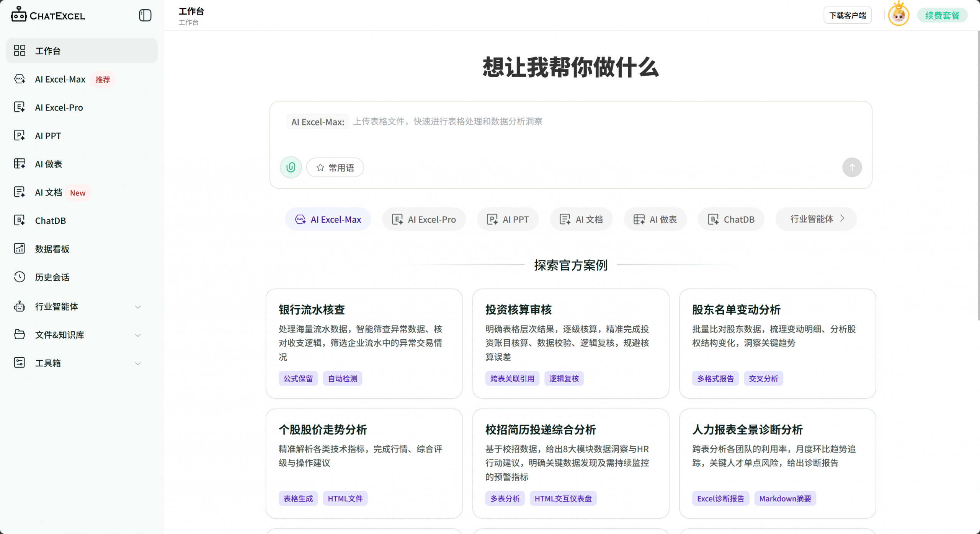Click the AI Excel-Pro chip icon
This screenshot has width=980, height=534.
tap(398, 219)
